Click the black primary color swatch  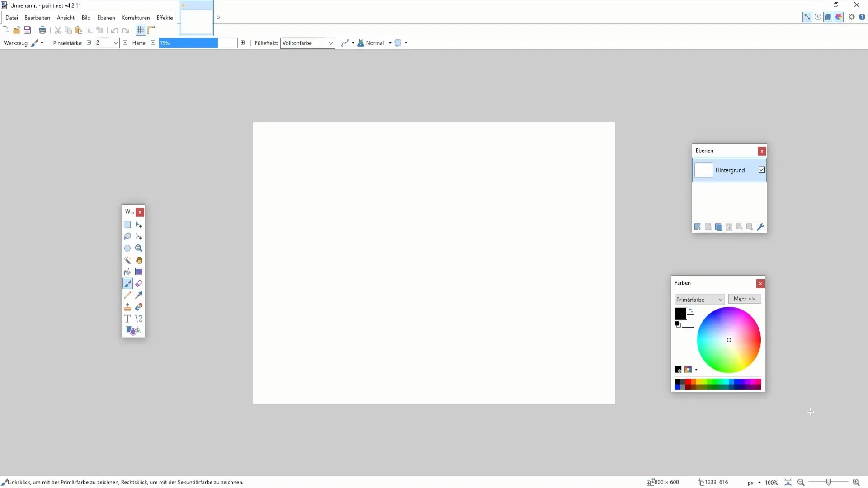(x=680, y=313)
